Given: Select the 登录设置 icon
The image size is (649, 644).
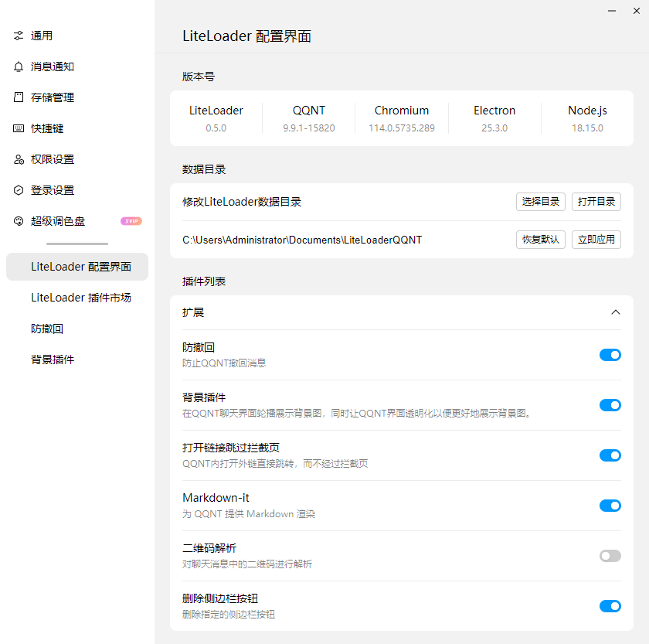Looking at the screenshot, I should tap(19, 190).
